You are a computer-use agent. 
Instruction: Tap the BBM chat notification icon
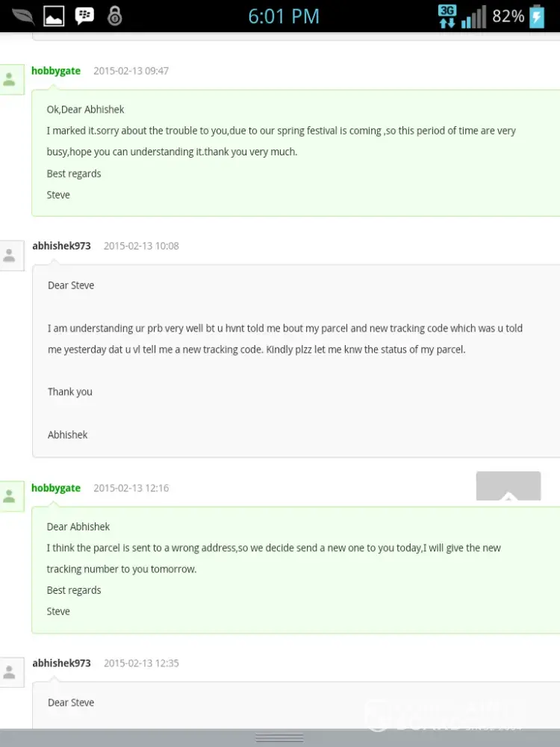tap(84, 15)
